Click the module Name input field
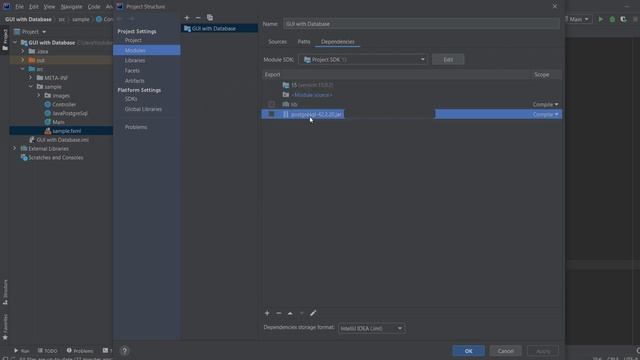Viewport: 640px width, 360px height. [x=421, y=24]
